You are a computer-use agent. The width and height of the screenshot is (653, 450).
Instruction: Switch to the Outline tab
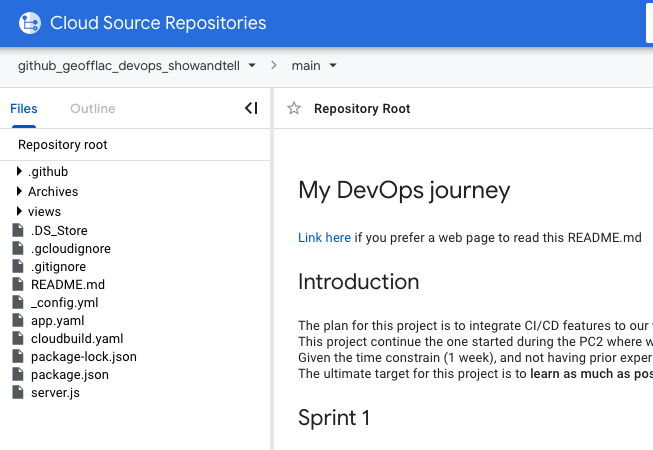pos(92,109)
